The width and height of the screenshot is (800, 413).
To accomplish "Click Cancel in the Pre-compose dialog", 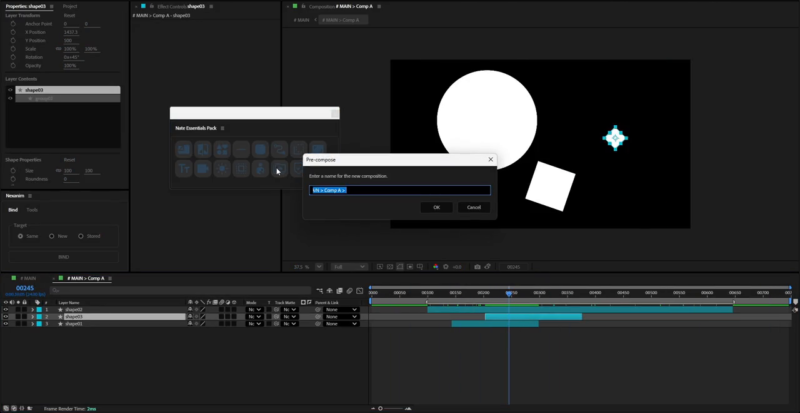I will pyautogui.click(x=473, y=207).
